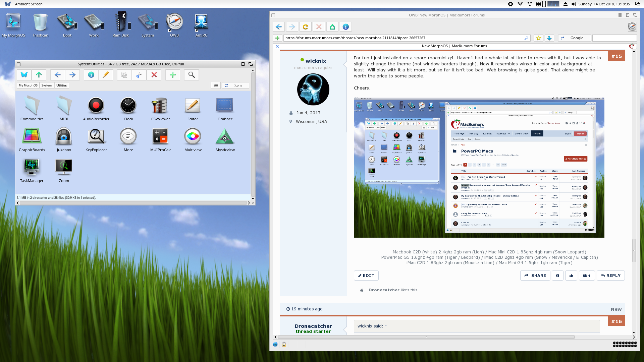
Task: Click the browser back button
Action: [279, 27]
